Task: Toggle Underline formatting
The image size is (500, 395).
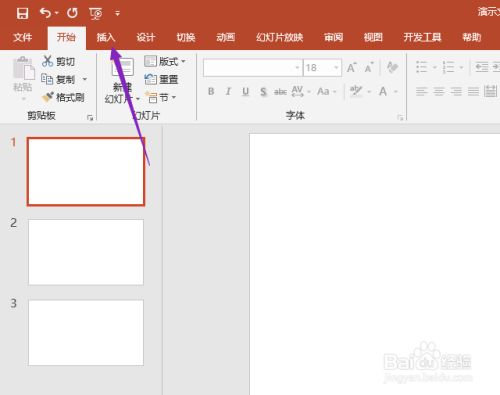Action: pos(246,91)
